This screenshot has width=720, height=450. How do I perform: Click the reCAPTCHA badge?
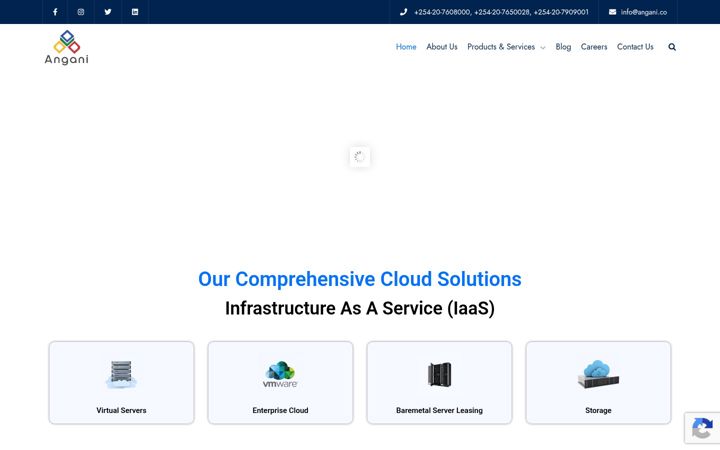(x=702, y=428)
